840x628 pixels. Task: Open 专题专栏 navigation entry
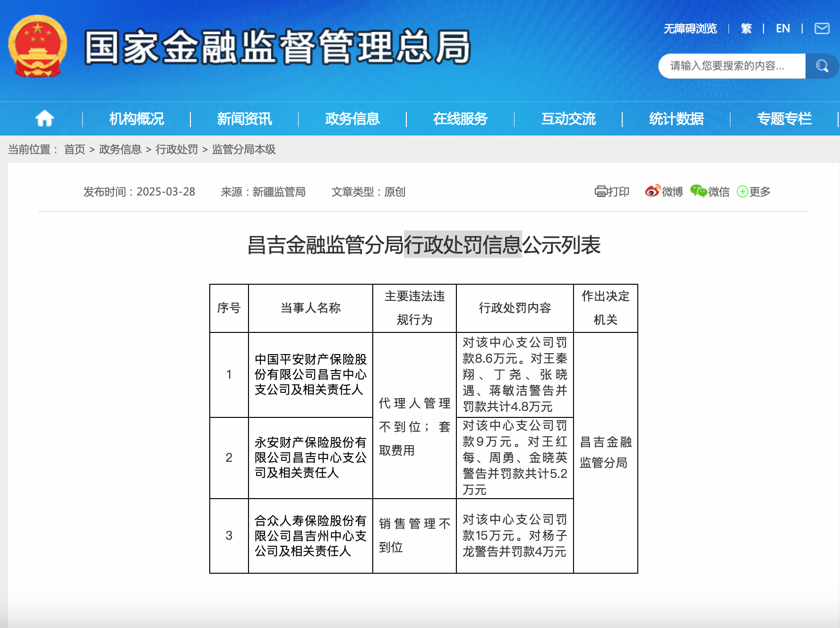point(785,119)
